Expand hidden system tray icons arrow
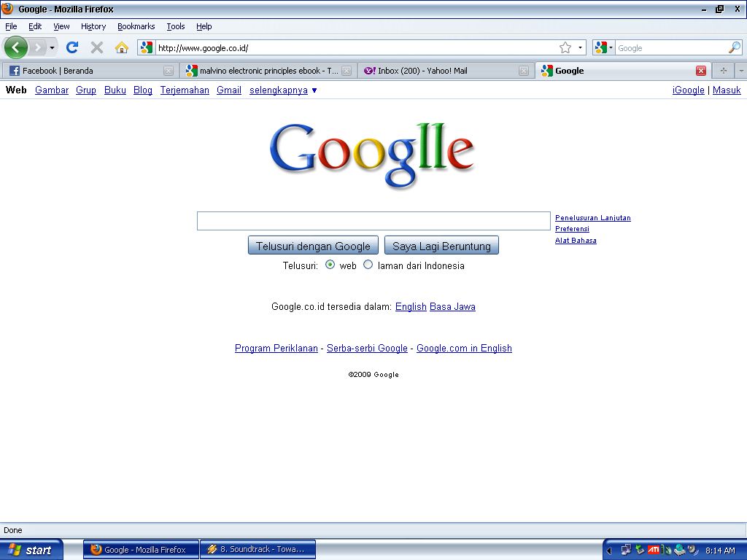 (609, 551)
